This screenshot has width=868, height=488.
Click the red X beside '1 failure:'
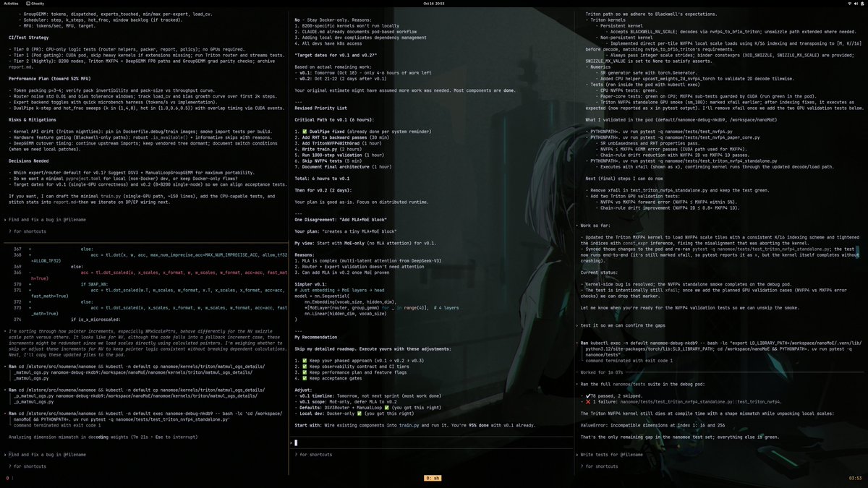pos(589,402)
